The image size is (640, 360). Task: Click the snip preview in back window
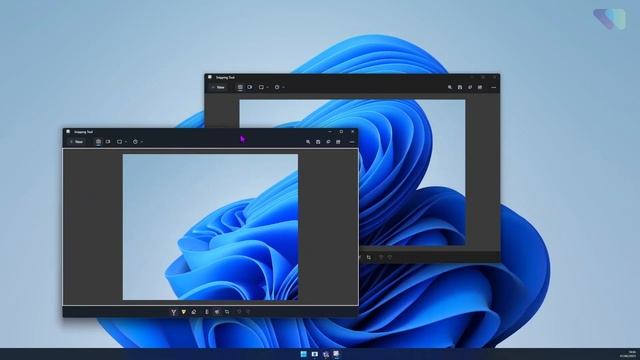coord(412,173)
